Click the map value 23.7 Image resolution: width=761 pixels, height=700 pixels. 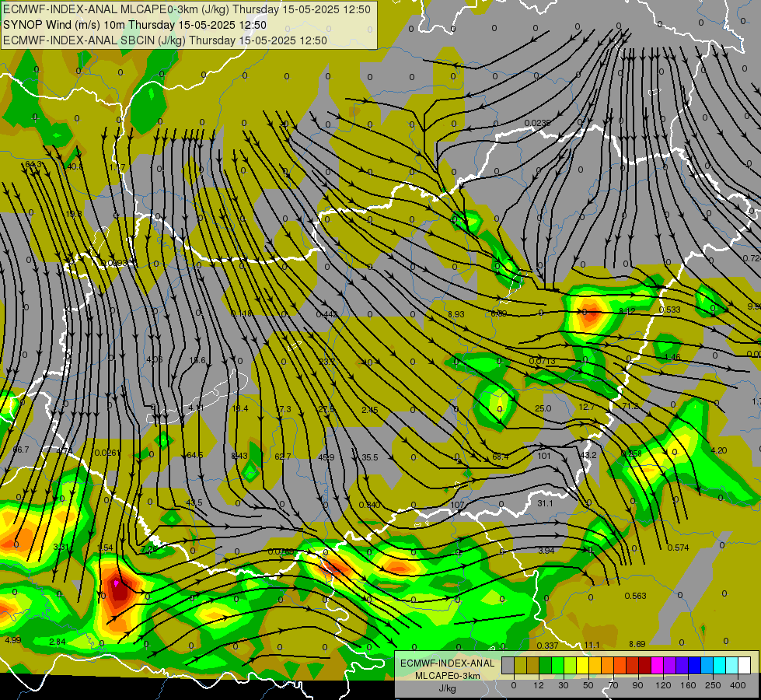pos(326,362)
